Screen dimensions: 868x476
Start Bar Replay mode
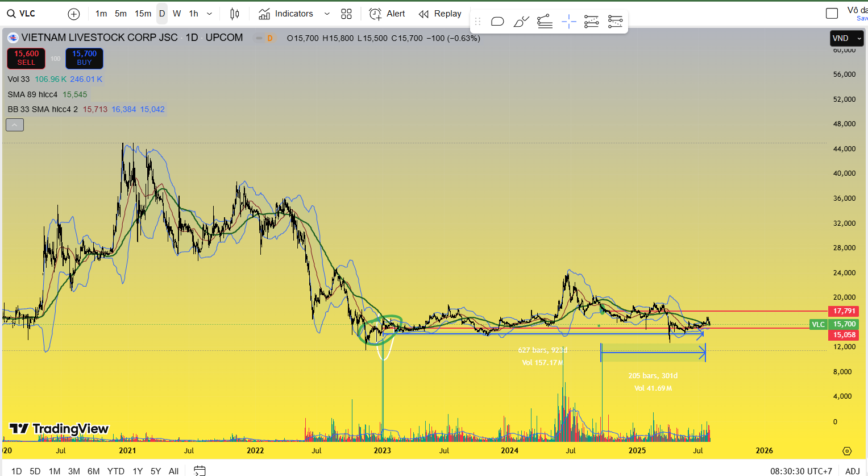tap(441, 14)
